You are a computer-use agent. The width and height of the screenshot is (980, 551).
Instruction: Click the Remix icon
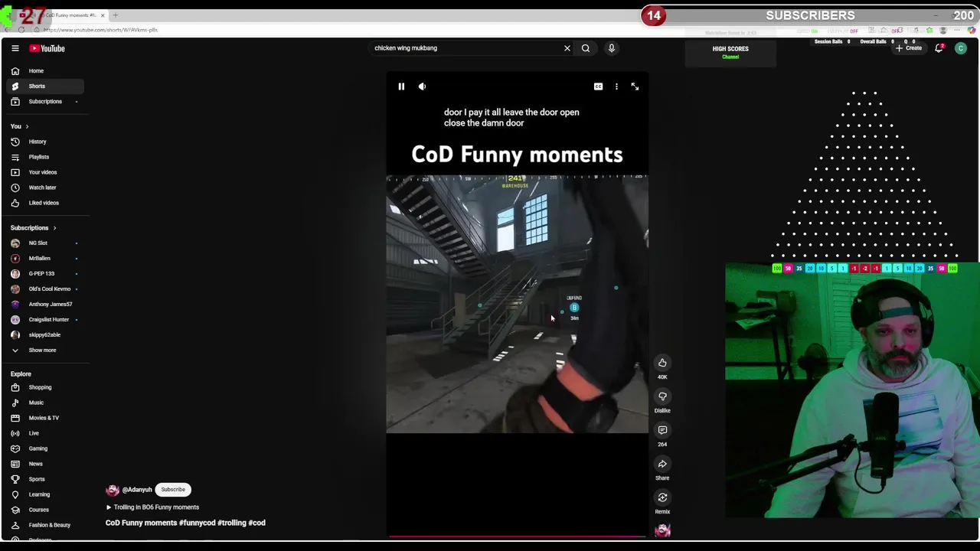pos(662,497)
